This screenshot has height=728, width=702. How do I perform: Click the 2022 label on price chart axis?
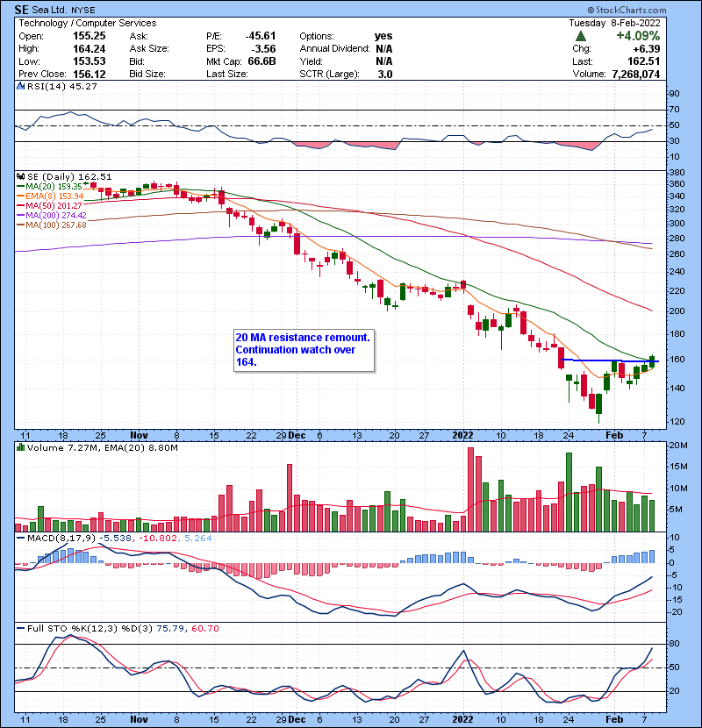[462, 436]
